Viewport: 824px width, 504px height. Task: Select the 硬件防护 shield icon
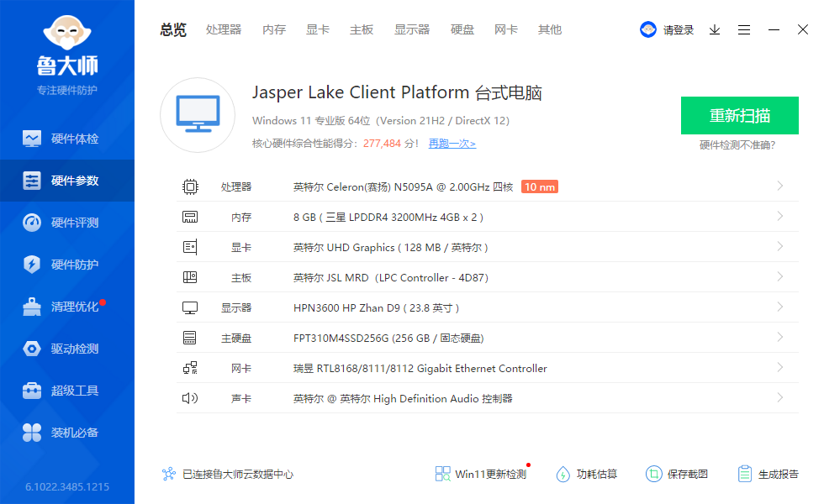(x=32, y=265)
